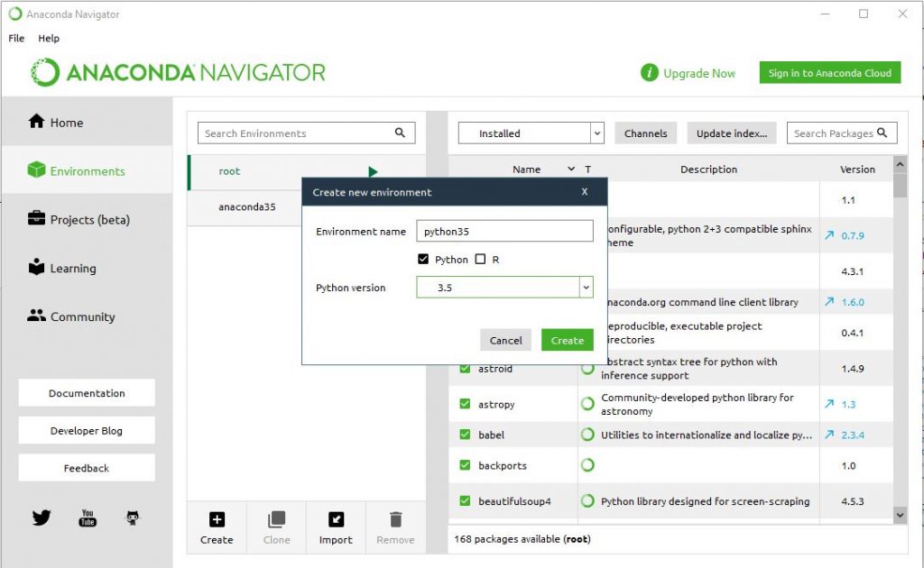This screenshot has height=568, width=924.
Task: Click the green Create button in dialog
Action: click(567, 340)
